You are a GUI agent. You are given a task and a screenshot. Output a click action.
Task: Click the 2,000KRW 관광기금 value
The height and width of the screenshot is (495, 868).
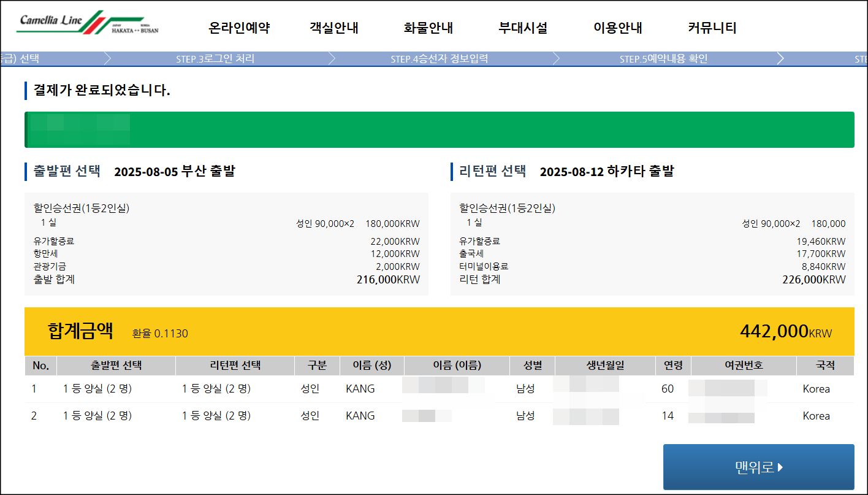point(398,267)
